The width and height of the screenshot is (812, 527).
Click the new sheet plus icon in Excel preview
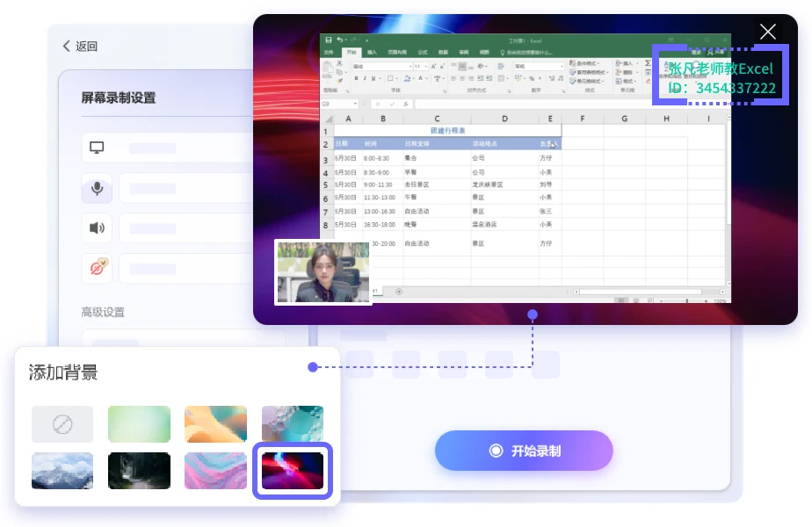click(x=399, y=292)
